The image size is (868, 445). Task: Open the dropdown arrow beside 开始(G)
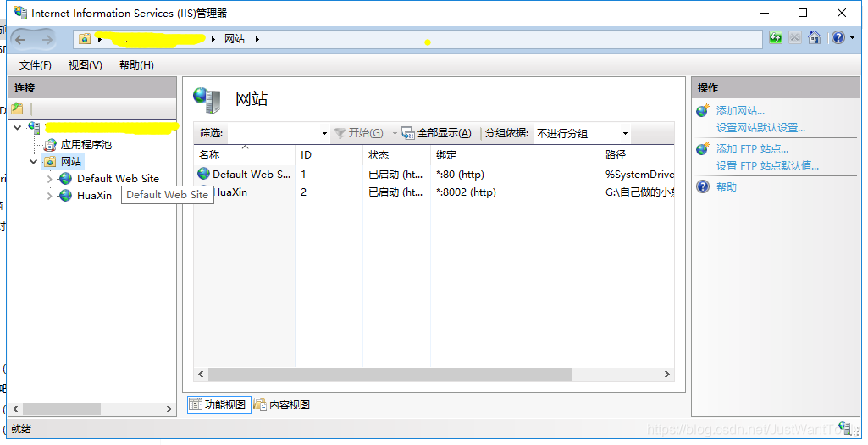pos(395,134)
